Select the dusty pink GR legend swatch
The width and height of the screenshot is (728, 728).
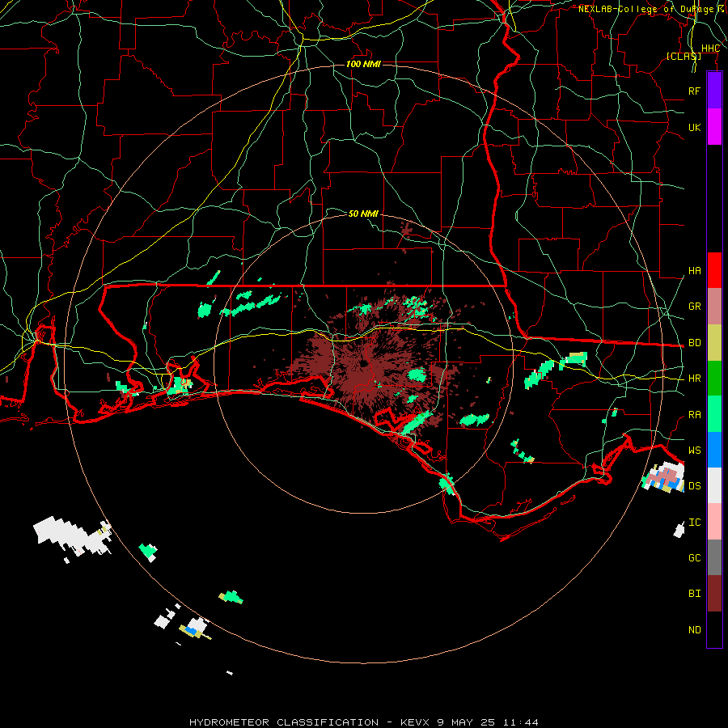[714, 306]
